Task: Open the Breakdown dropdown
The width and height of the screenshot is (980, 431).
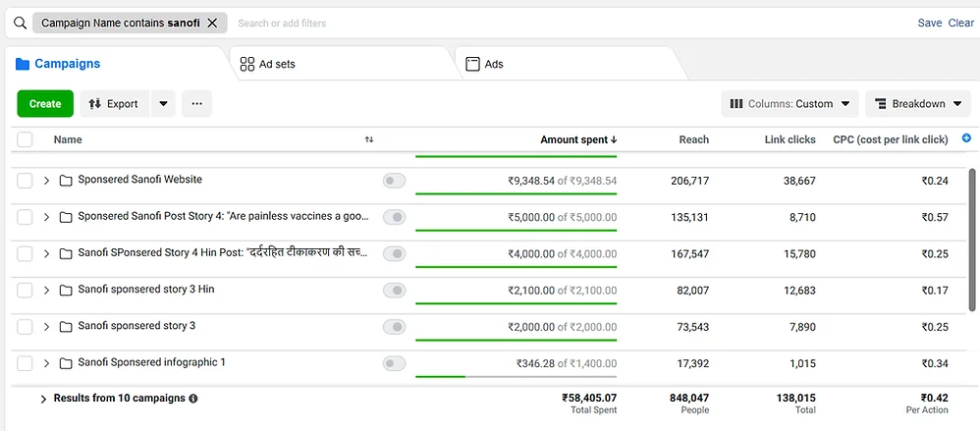Action: point(917,104)
